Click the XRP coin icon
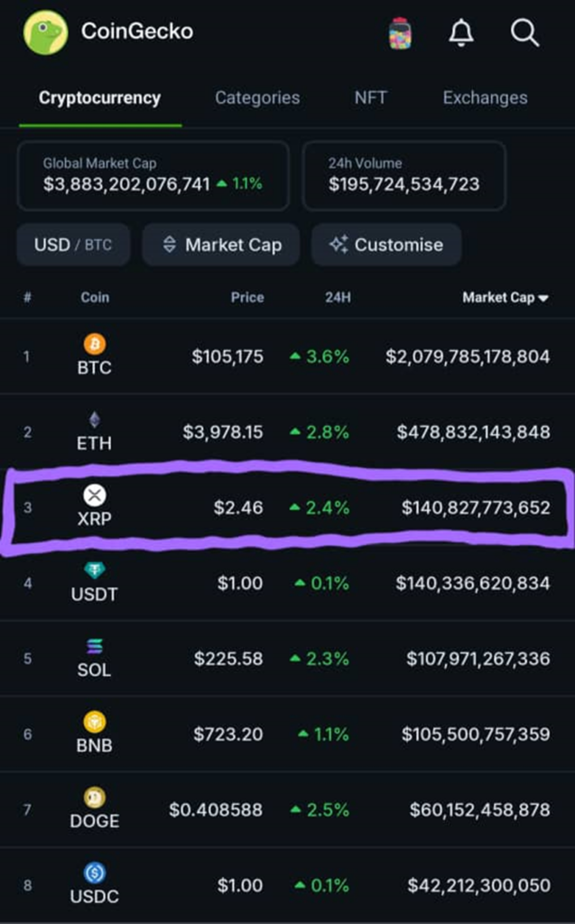This screenshot has width=575, height=924. (95, 494)
